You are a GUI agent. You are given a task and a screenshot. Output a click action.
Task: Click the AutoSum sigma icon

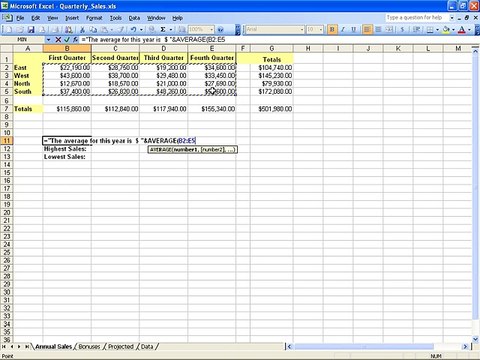point(163,30)
